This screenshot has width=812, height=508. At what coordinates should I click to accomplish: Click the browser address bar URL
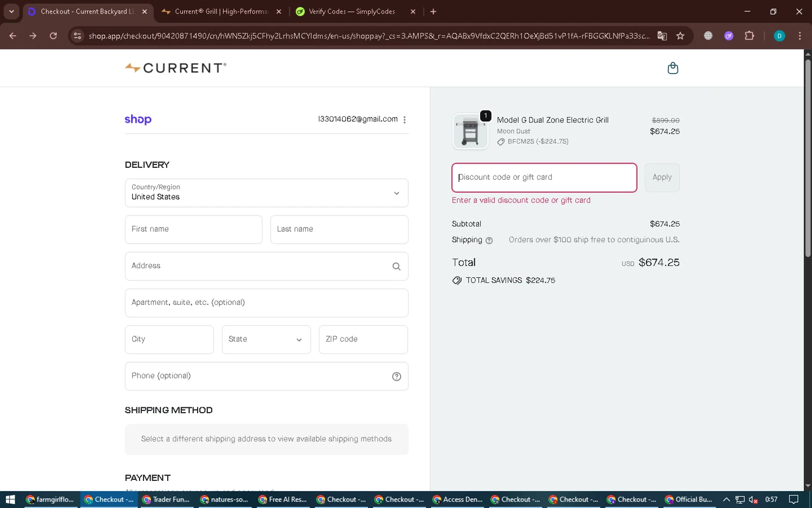[369, 36]
